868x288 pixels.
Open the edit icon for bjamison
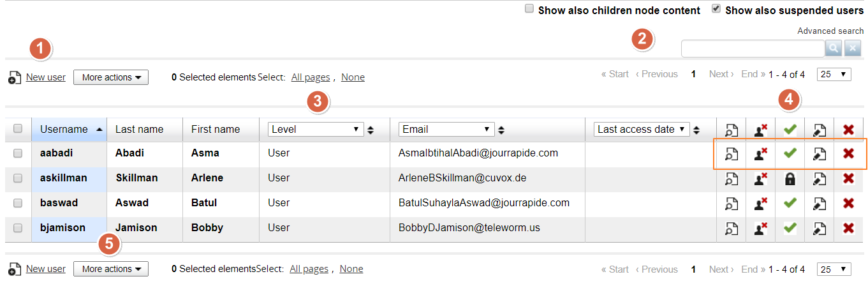coord(820,228)
